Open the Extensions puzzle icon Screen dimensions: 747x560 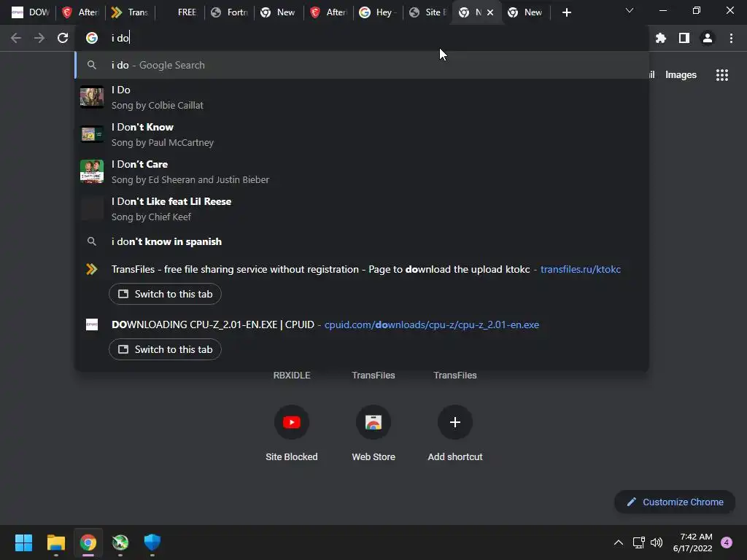coord(660,38)
